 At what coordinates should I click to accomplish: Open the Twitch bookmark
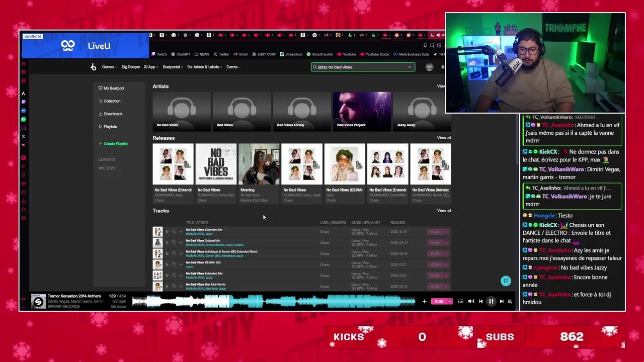tap(159, 54)
